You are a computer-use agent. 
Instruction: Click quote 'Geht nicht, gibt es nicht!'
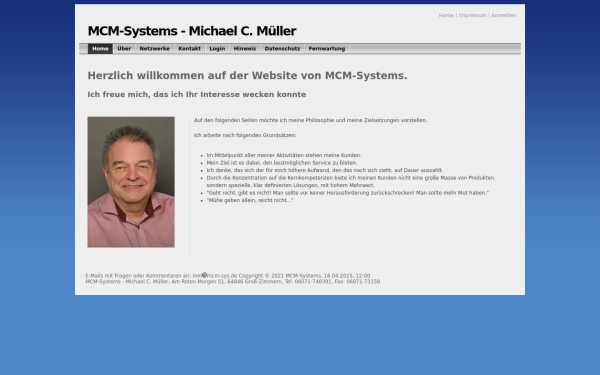tap(348, 193)
